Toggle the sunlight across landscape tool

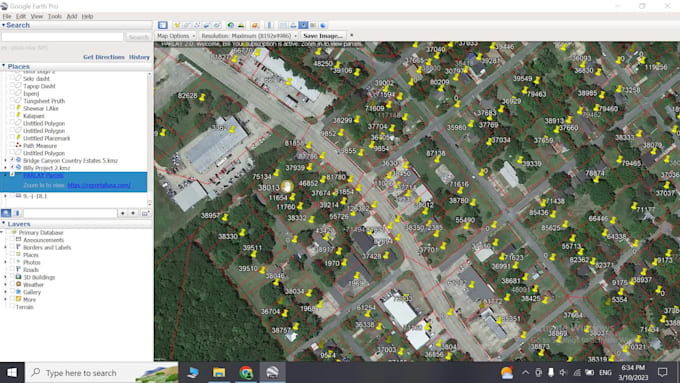241,25
